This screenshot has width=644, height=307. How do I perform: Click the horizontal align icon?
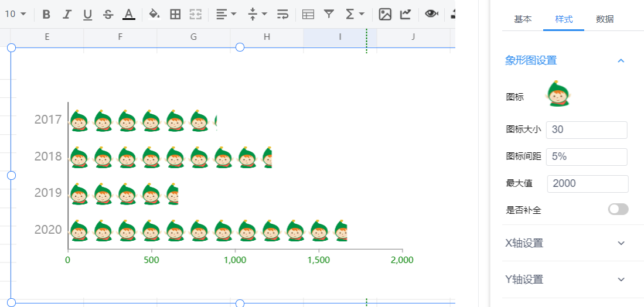point(222,15)
